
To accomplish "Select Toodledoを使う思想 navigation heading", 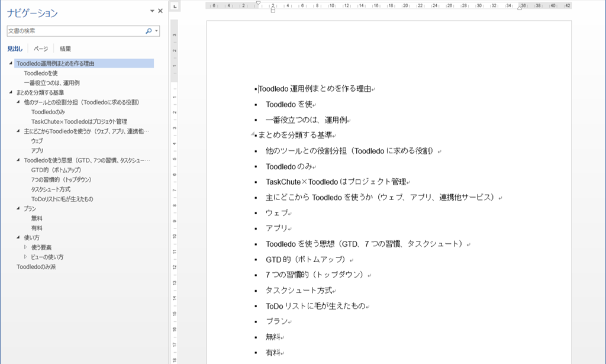I will (x=87, y=160).
